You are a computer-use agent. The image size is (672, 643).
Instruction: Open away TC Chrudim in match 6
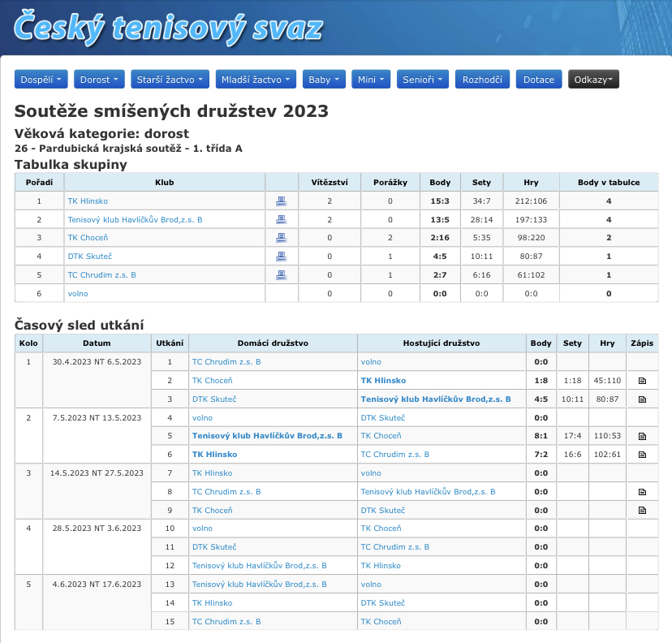[x=395, y=455]
